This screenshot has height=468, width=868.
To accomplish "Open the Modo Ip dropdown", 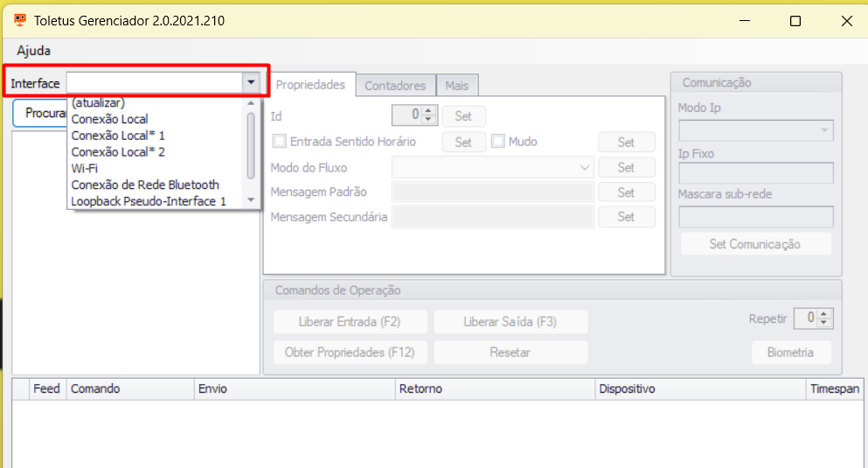I will [756, 130].
